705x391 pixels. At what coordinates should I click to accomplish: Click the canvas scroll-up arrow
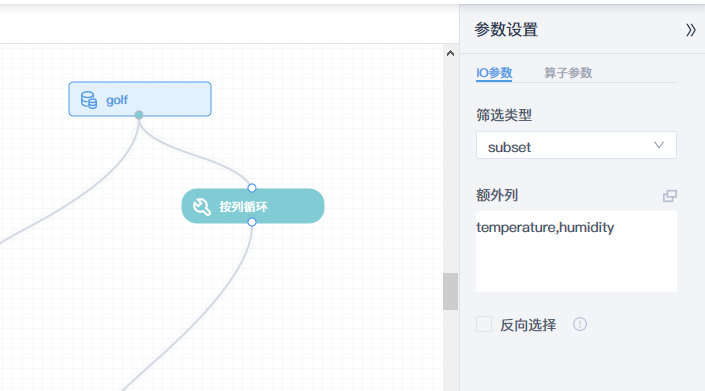pyautogui.click(x=450, y=53)
